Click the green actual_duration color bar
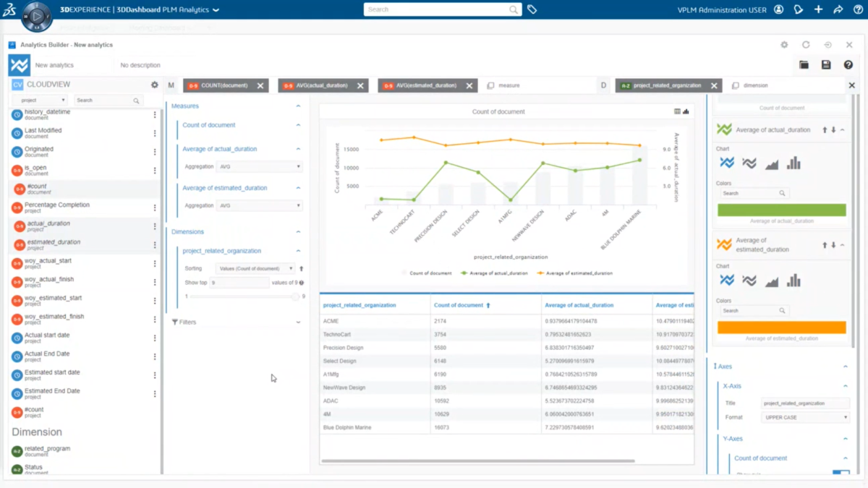Viewport: 868px width, 488px height. pyautogui.click(x=781, y=210)
